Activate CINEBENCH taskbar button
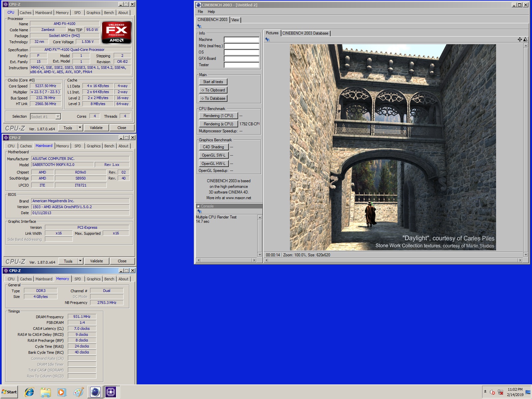 point(95,392)
